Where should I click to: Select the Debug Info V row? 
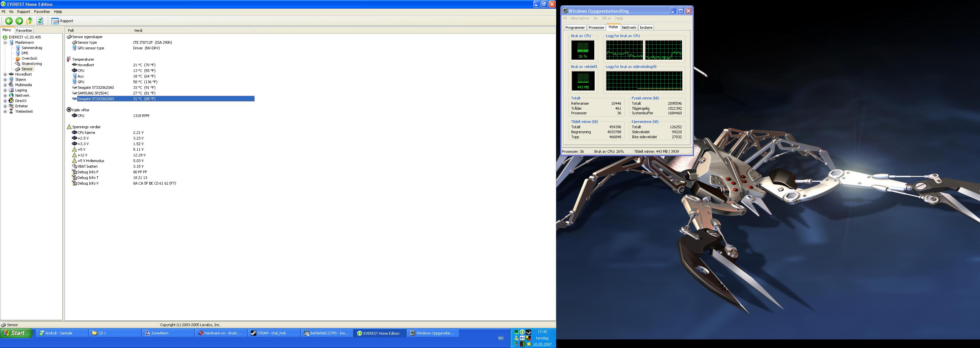click(x=163, y=184)
